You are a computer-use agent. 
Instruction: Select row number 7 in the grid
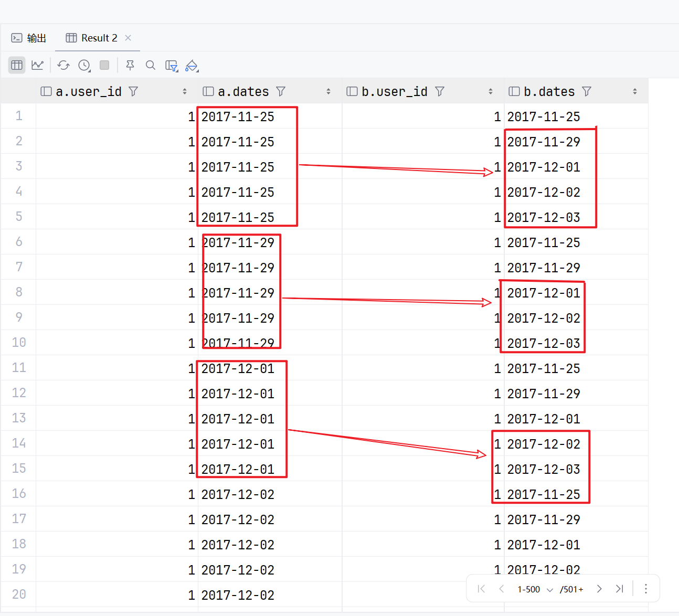[x=19, y=267]
